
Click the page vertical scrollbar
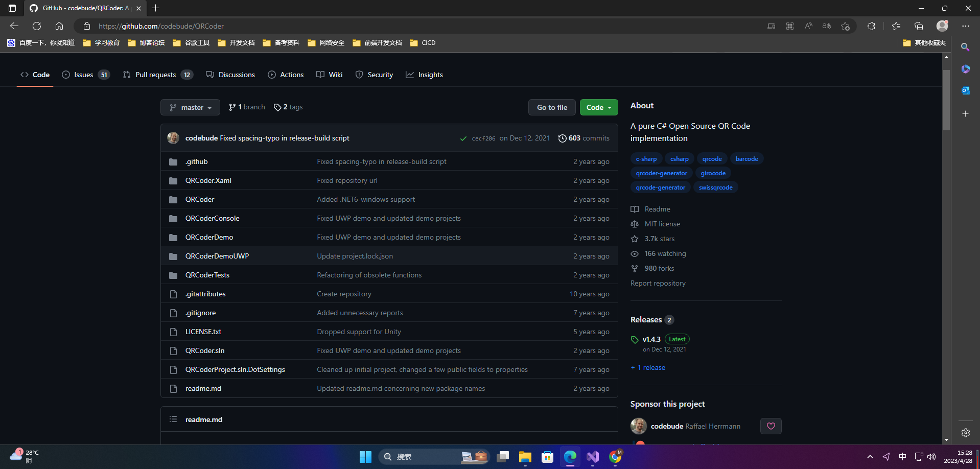point(946,100)
